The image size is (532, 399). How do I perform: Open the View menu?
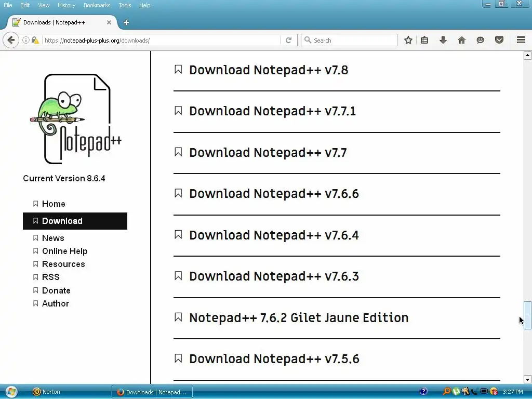[44, 5]
